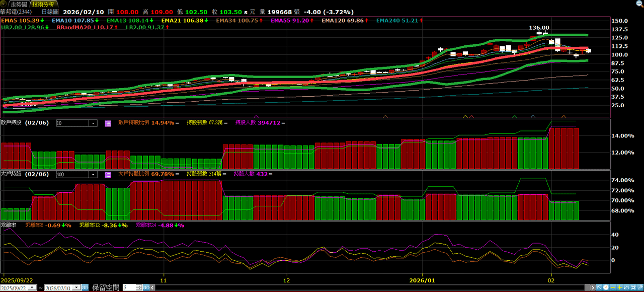
Task: Click the 保留空間 value field
Action: pos(129,287)
